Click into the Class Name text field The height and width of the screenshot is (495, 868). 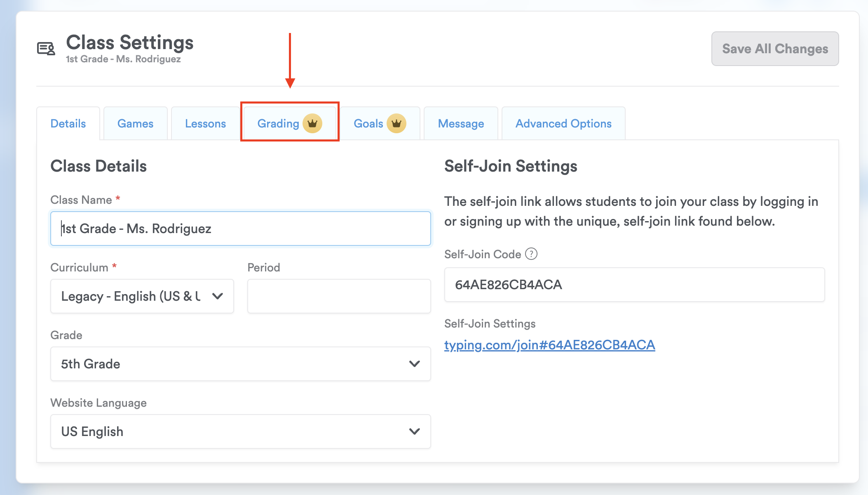tap(240, 229)
